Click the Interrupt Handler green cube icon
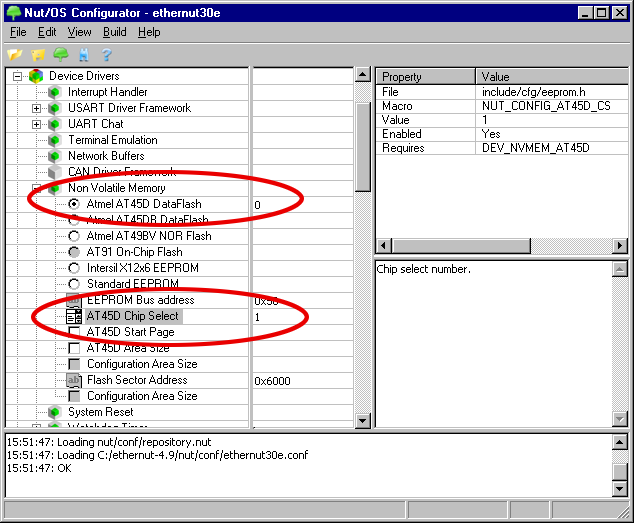 (x=55, y=92)
